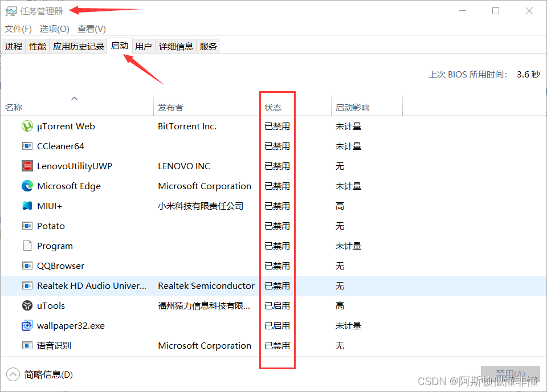Image resolution: width=547 pixels, height=392 pixels.
Task: Sort by the 发布者 column header
Action: coord(206,107)
